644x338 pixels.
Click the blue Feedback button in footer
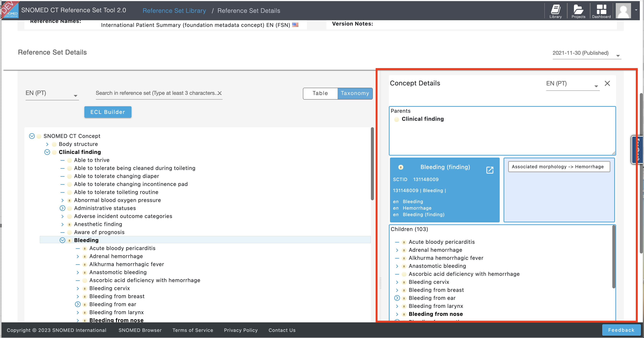(x=621, y=330)
